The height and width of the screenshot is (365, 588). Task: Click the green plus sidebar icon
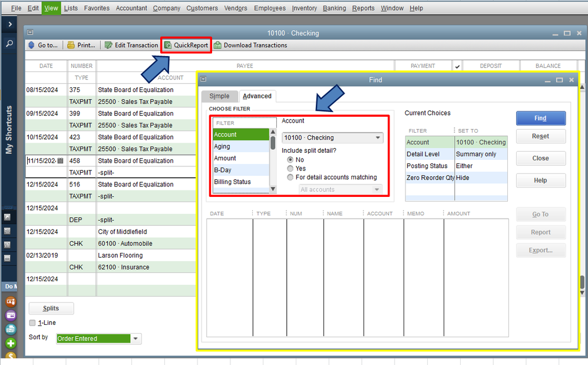(11, 343)
